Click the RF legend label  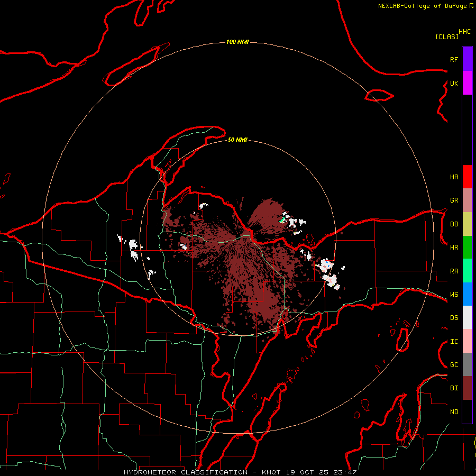[x=454, y=59]
